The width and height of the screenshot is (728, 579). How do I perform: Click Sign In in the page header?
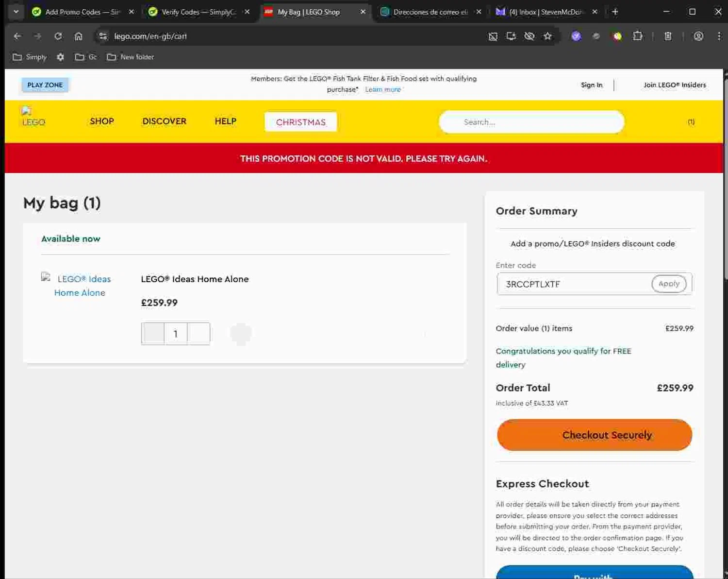(592, 85)
